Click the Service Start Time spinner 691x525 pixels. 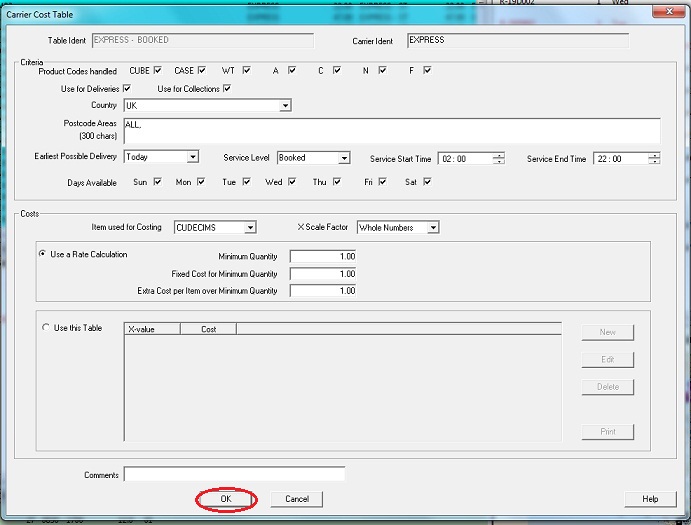click(x=499, y=158)
